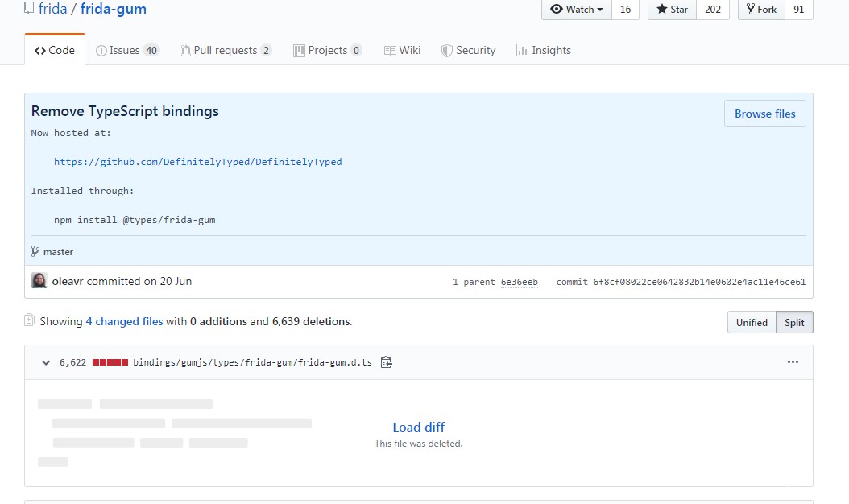
Task: Open the frida organization link
Action: [x=52, y=9]
